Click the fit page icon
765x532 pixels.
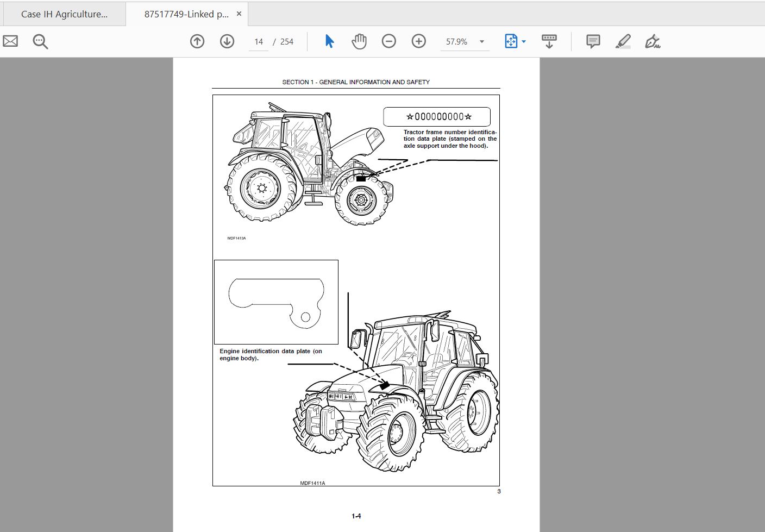[x=511, y=41]
